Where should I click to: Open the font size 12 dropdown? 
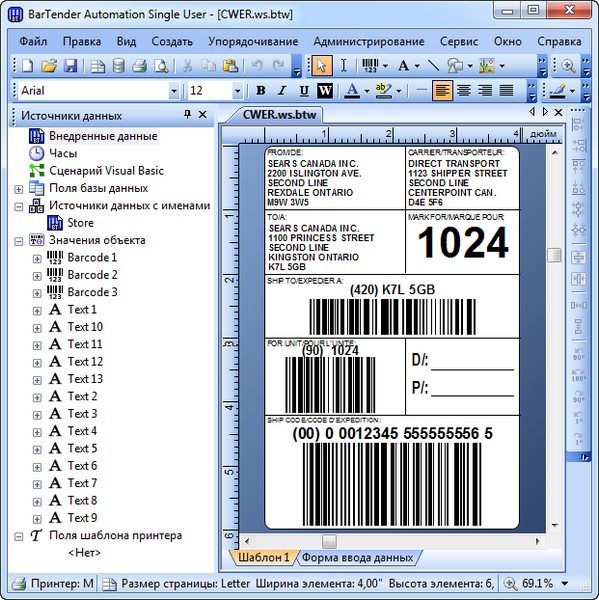(237, 91)
